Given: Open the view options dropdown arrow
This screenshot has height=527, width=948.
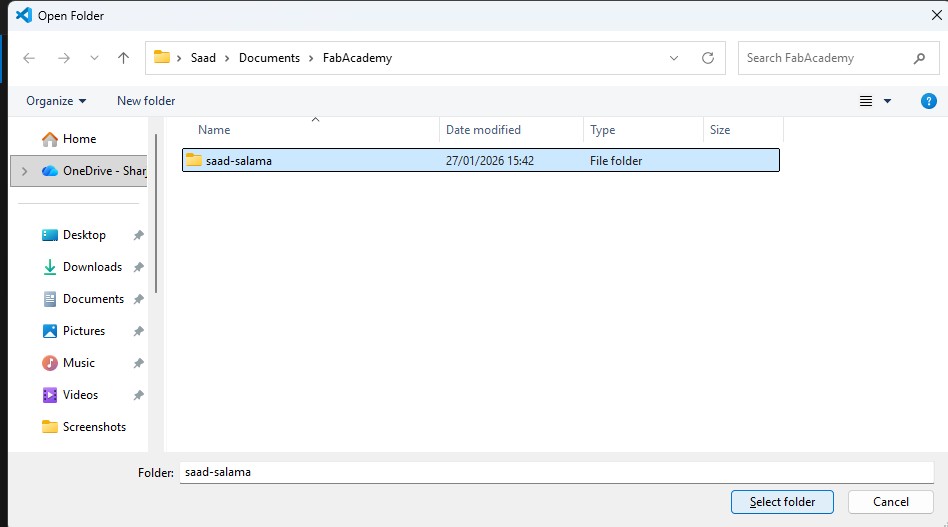Looking at the screenshot, I should pyautogui.click(x=888, y=101).
